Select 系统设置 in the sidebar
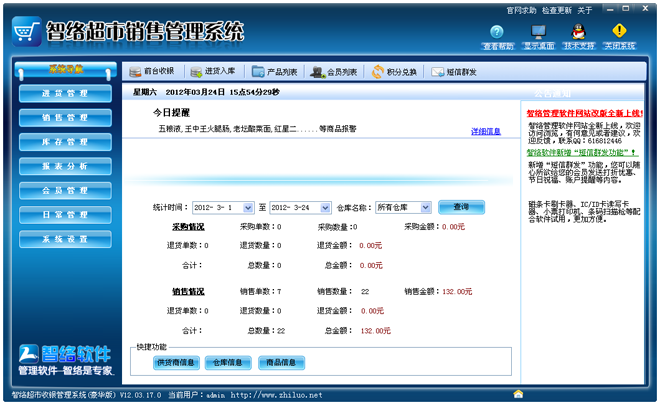The height and width of the screenshot is (405, 660). [x=65, y=239]
